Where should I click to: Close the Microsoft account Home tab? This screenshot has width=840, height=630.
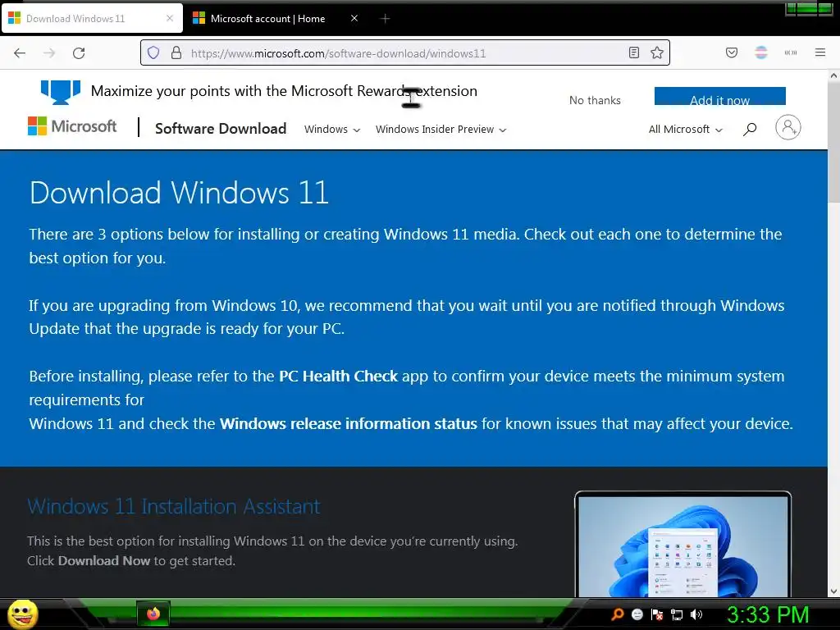click(x=354, y=18)
